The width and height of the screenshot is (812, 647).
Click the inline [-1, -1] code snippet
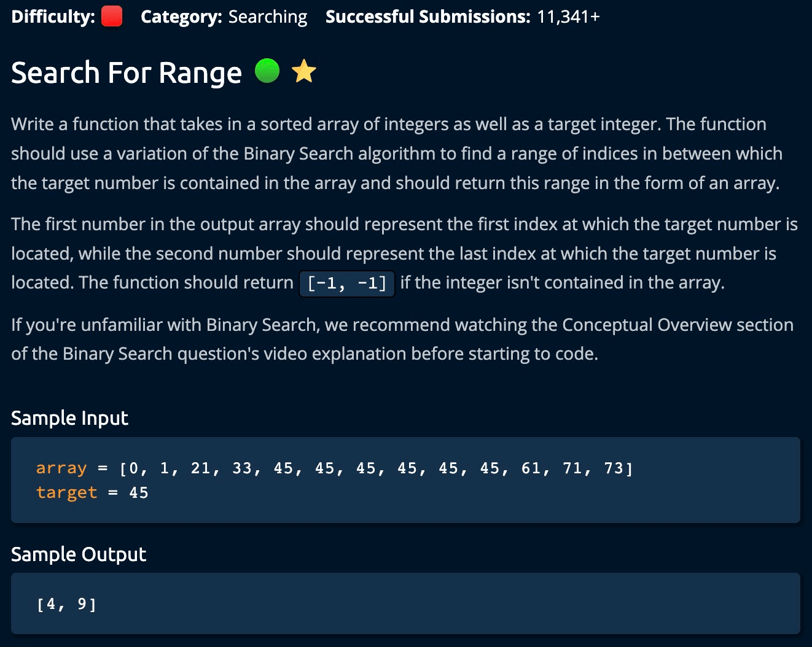click(347, 283)
